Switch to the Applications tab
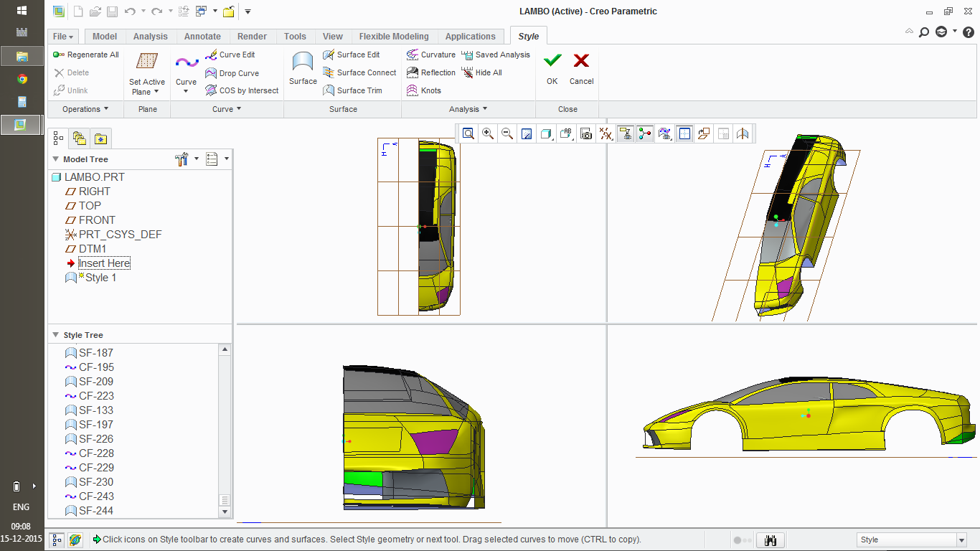This screenshot has height=551, width=980. 470,37
